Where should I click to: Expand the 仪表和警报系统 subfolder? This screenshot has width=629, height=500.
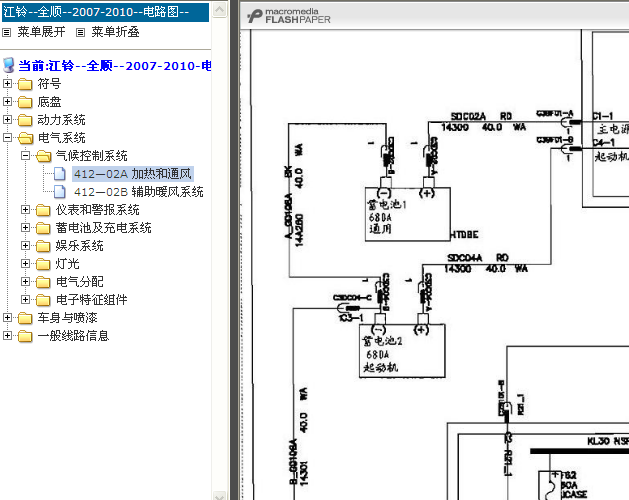tap(25, 209)
